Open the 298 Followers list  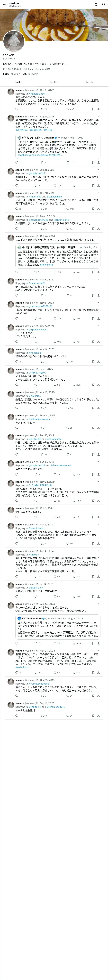click(30, 74)
